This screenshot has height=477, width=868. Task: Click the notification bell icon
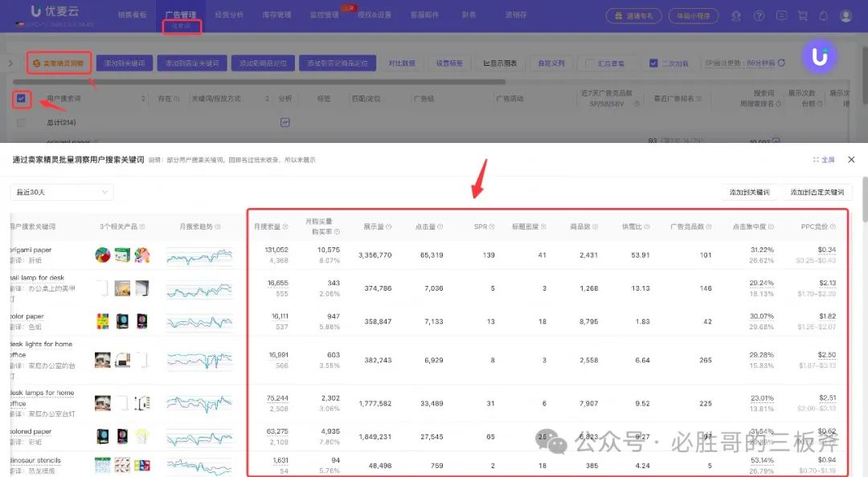point(823,15)
